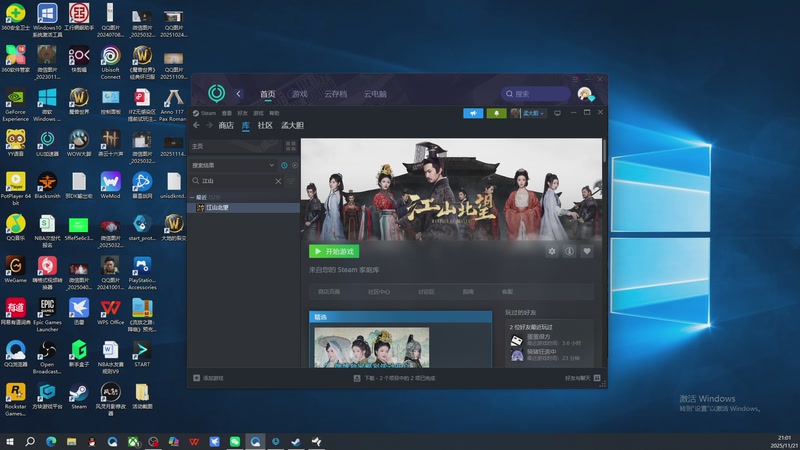This screenshot has width=800, height=450.
Task: Select Ubisoft Connect desktop icon
Action: 110,62
